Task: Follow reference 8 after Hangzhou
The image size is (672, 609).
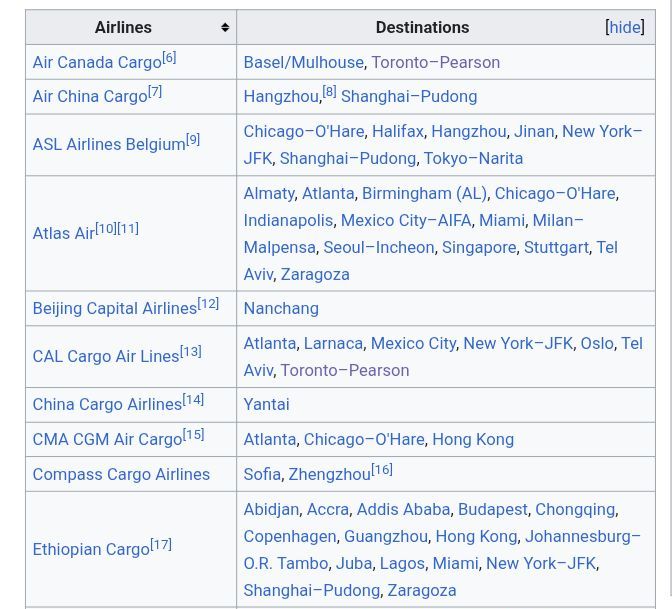Action: point(329,92)
